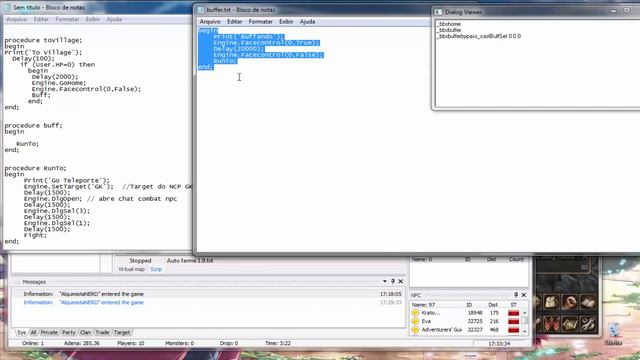Click the _bbsbufferbypass_castBuffSet line in Dialog Viewer

click(479, 36)
